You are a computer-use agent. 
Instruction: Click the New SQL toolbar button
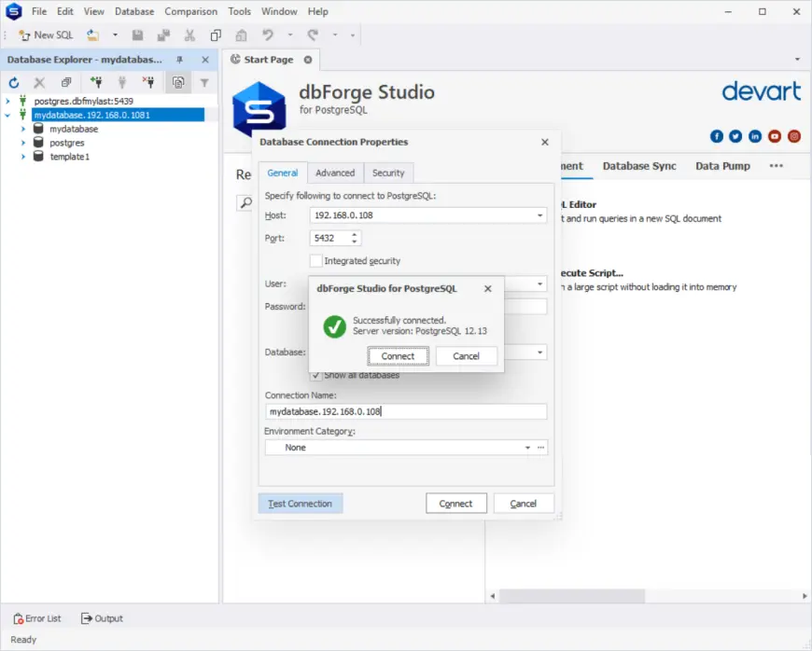[46, 35]
